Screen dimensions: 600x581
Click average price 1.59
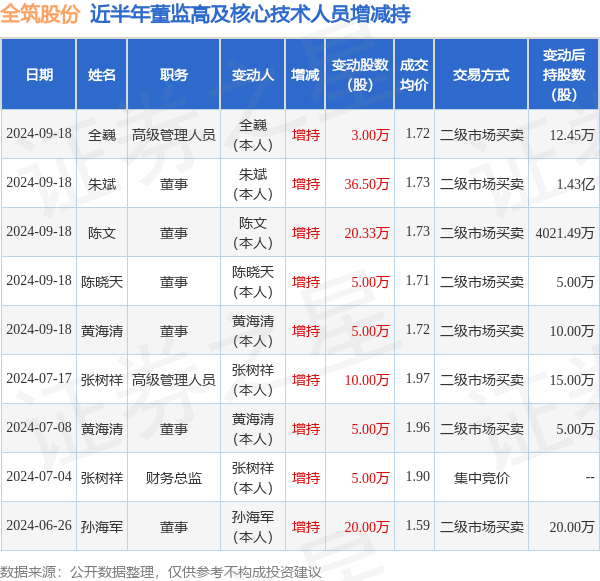(x=418, y=526)
